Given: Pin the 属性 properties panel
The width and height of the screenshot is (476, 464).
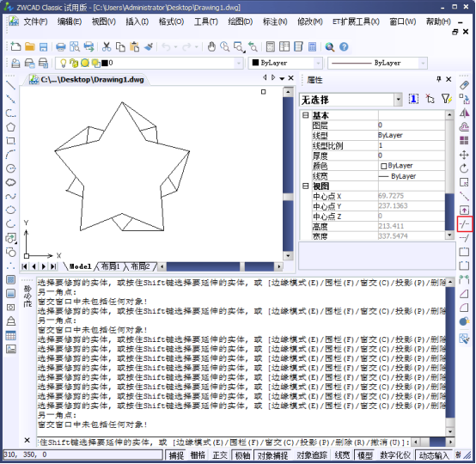Looking at the screenshot, I should [x=439, y=79].
